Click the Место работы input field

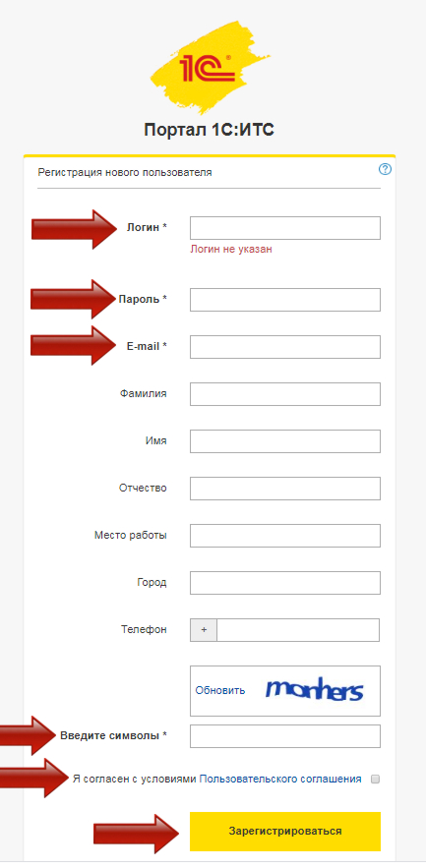click(285, 536)
